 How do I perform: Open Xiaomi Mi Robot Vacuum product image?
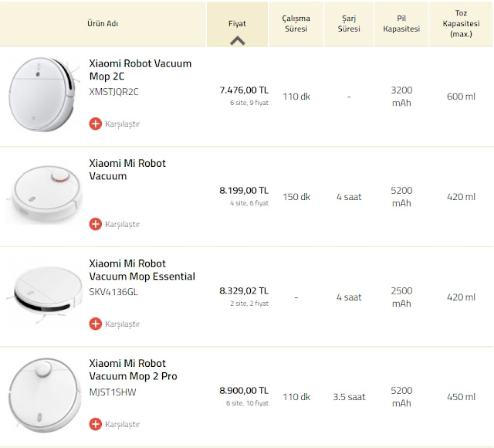click(43, 196)
